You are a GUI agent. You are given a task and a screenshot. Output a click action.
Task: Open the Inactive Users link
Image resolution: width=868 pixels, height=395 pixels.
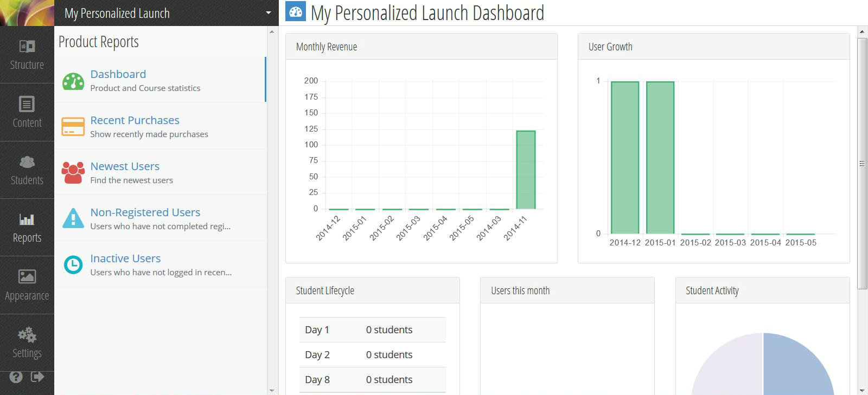[126, 258]
